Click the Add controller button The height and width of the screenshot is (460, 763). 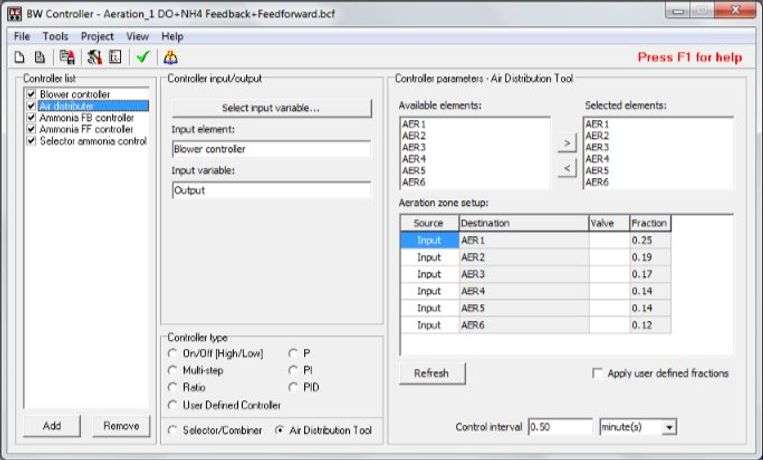[x=52, y=426]
